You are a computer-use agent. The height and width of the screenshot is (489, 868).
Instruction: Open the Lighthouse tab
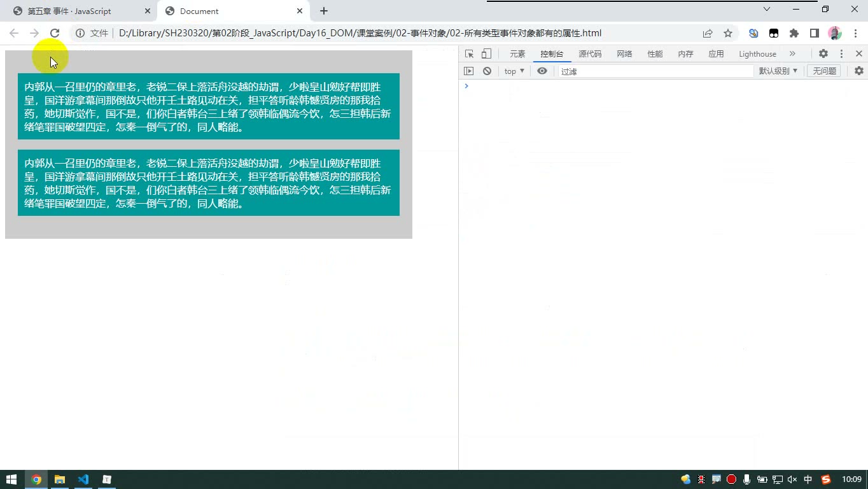[757, 54]
